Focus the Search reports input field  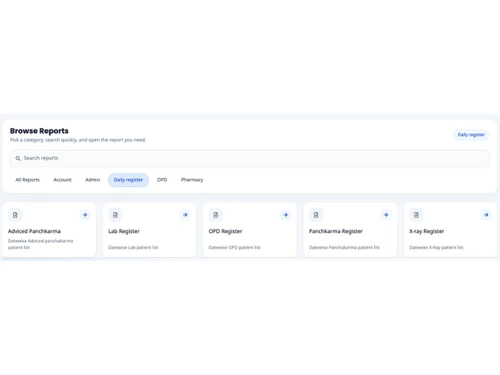click(250, 158)
